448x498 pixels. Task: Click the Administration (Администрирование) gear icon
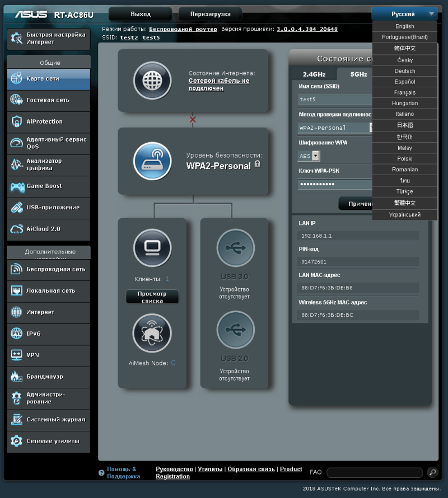pos(17,398)
